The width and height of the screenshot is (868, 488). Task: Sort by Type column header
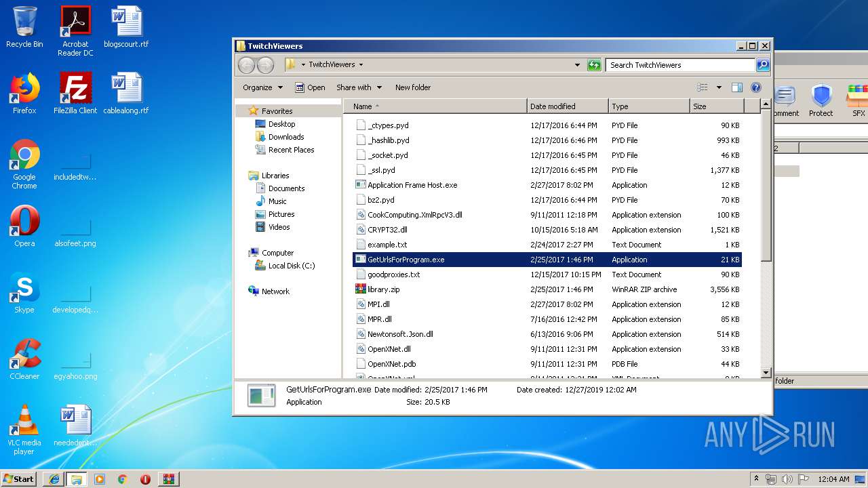[648, 106]
